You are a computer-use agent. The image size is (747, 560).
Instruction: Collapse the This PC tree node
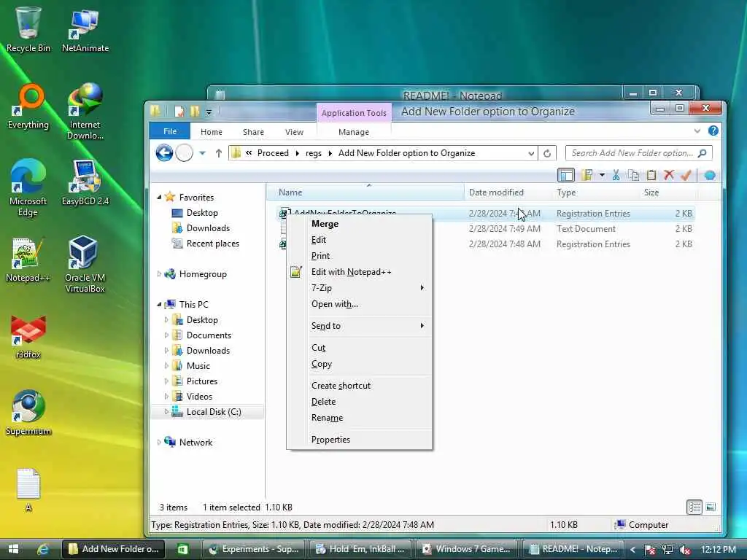click(x=159, y=304)
